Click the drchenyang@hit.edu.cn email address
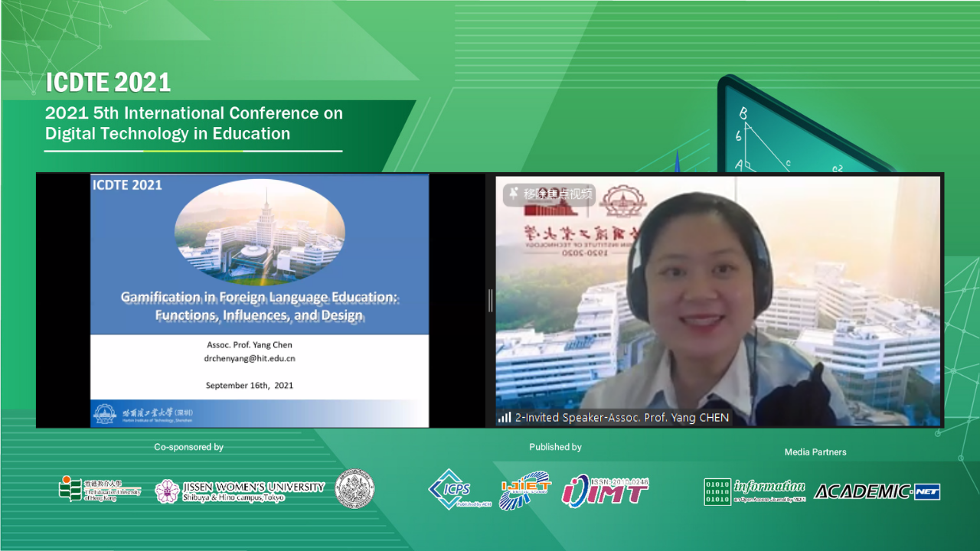 (x=250, y=358)
